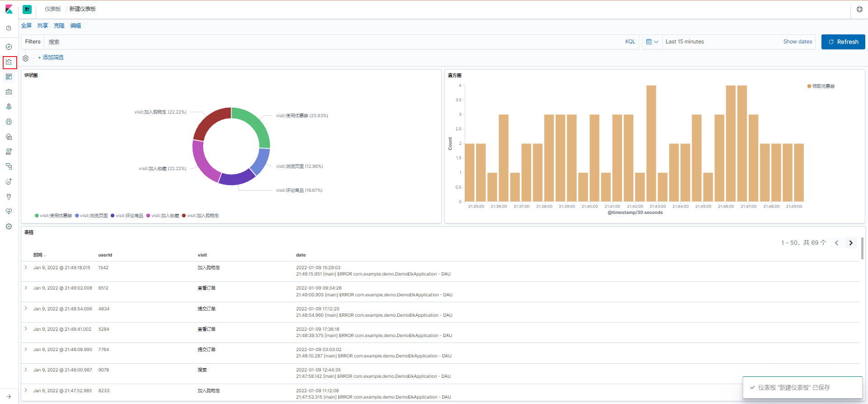
Task: Click the table panel scrollbar
Action: click(862, 248)
